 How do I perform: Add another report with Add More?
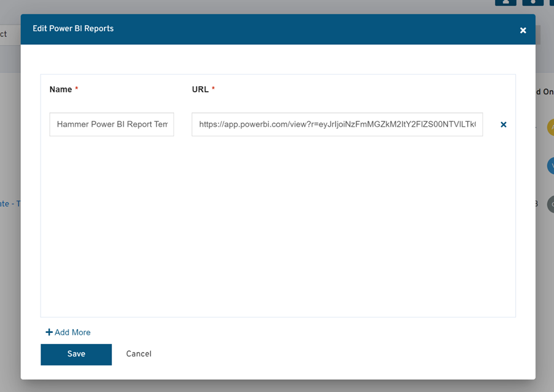pos(68,332)
